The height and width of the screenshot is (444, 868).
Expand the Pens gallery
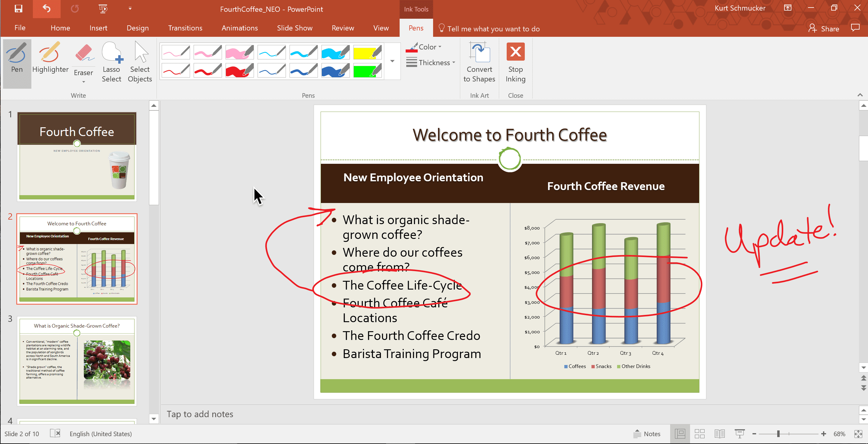coord(392,61)
